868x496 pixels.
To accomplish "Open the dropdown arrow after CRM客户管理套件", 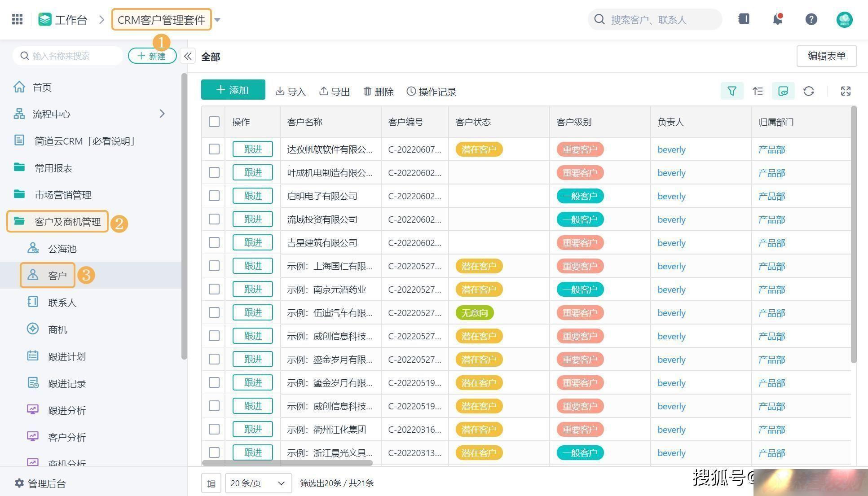I will [217, 20].
